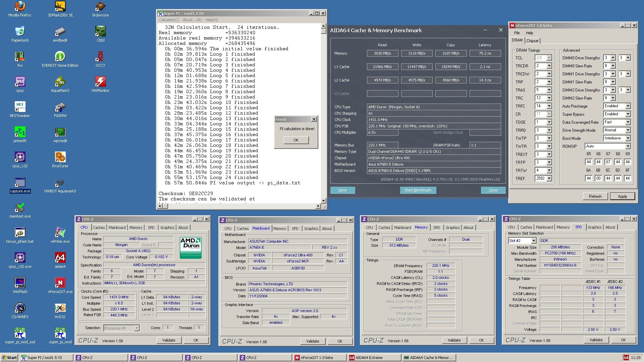Open the File menu in nForce2XT

tap(517, 33)
